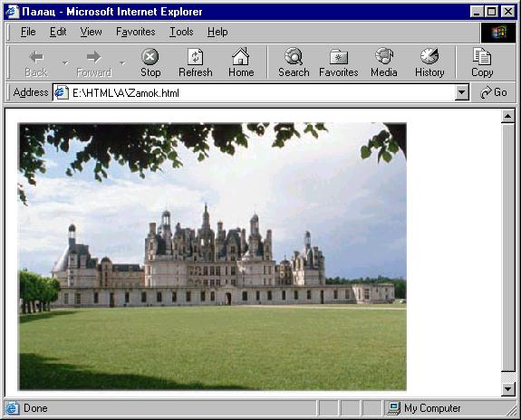Image resolution: width=521 pixels, height=420 pixels.
Task: Open the View menu
Action: [x=91, y=32]
